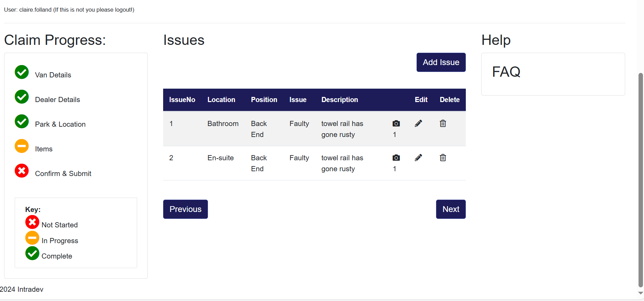
Task: Click the Park & Location checkmark icon
Action: (x=22, y=122)
